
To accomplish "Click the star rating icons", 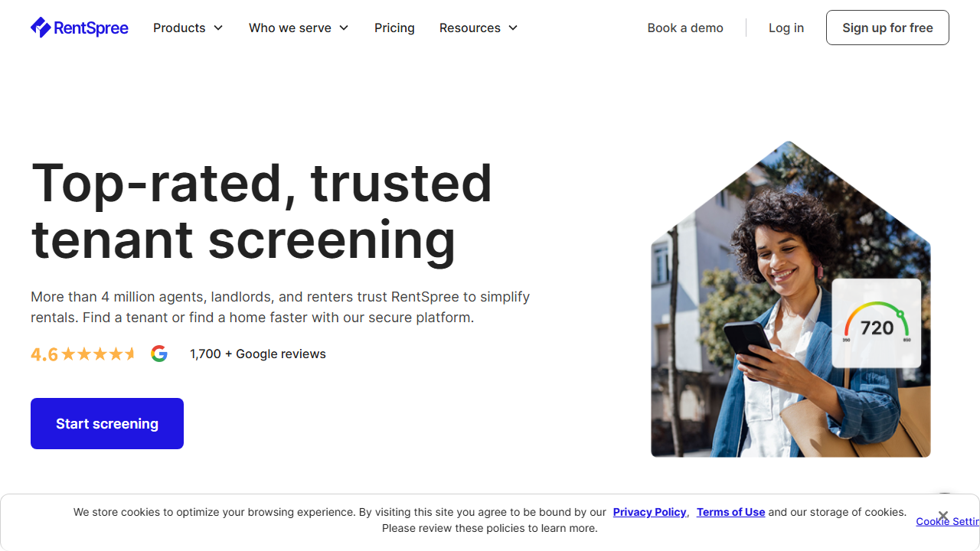I will tap(98, 354).
